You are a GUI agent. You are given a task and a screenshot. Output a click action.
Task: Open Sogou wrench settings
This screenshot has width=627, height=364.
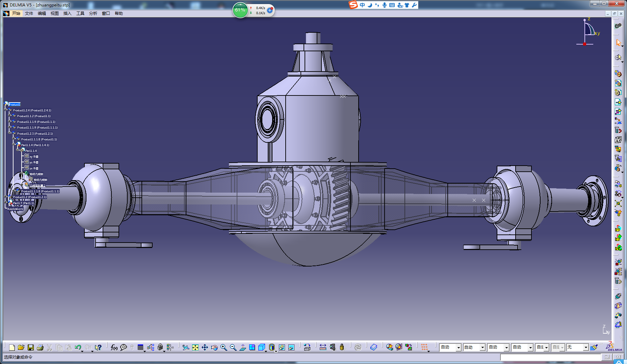click(414, 5)
